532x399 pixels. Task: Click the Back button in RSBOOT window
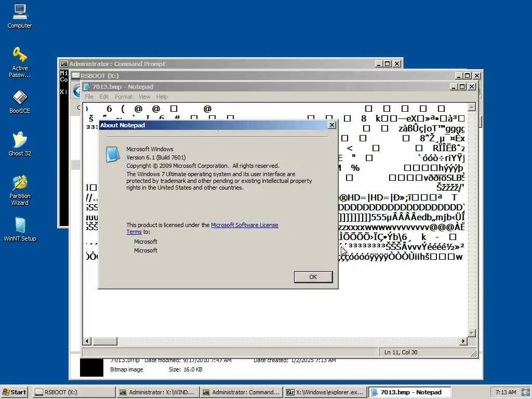(77, 90)
